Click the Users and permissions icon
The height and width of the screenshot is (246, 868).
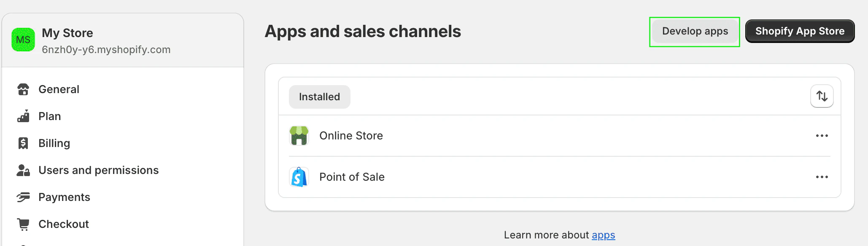click(23, 170)
